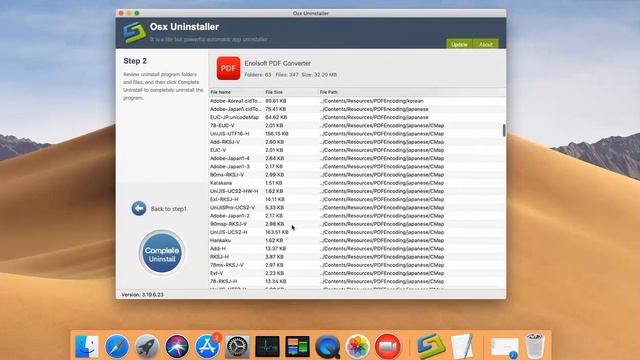Select the Adobe-Japan1-2 file row

pos(357,216)
